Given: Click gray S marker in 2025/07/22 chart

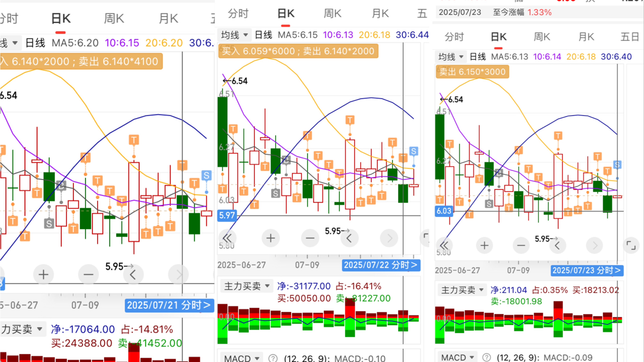Looking at the screenshot, I should [276, 192].
